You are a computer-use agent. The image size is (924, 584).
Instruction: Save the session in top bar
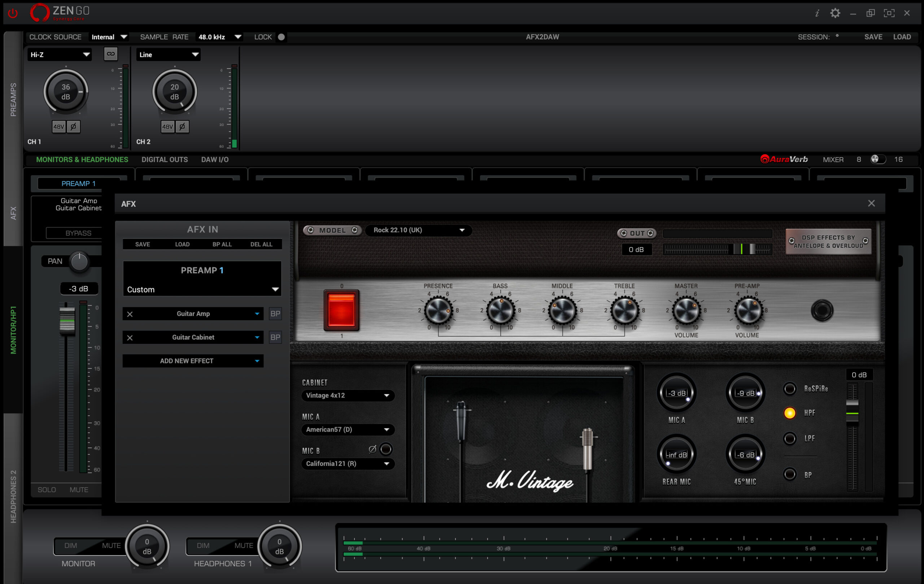873,37
